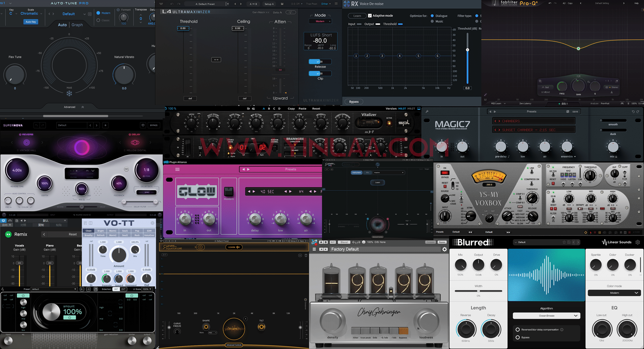Click the L4 Threshold value field
The image size is (644, 349).
click(x=183, y=28)
